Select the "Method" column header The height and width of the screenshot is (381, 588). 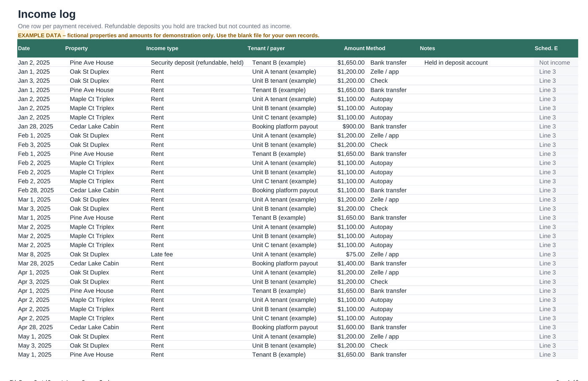[x=375, y=48]
